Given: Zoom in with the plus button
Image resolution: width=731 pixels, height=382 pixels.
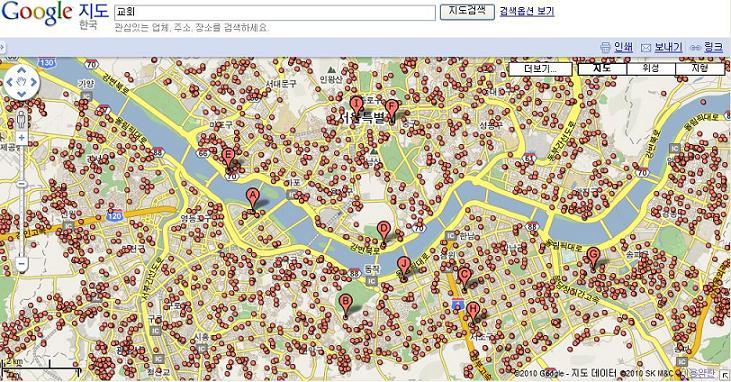Looking at the screenshot, I should [21, 138].
